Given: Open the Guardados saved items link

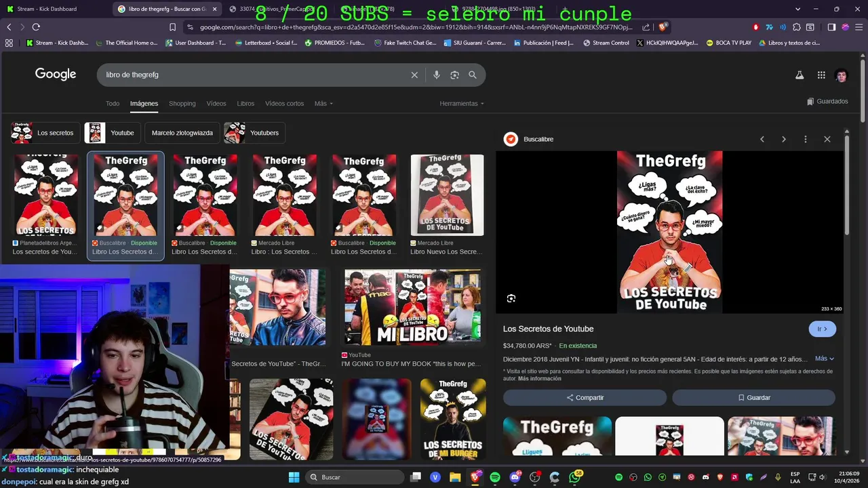Looking at the screenshot, I should pyautogui.click(x=827, y=102).
